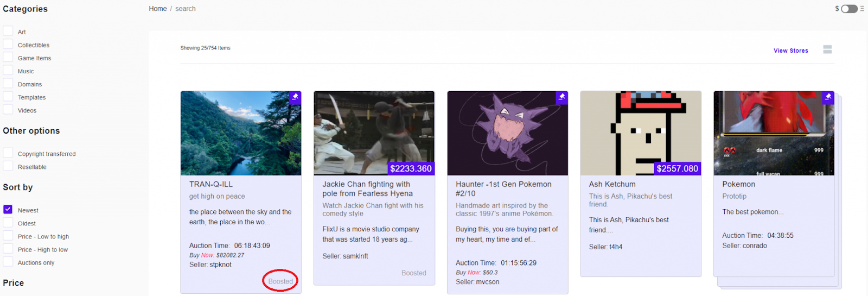Open Haunter -1st Gen Pokemon #2/10 title
The width and height of the screenshot is (868, 296).
(503, 189)
